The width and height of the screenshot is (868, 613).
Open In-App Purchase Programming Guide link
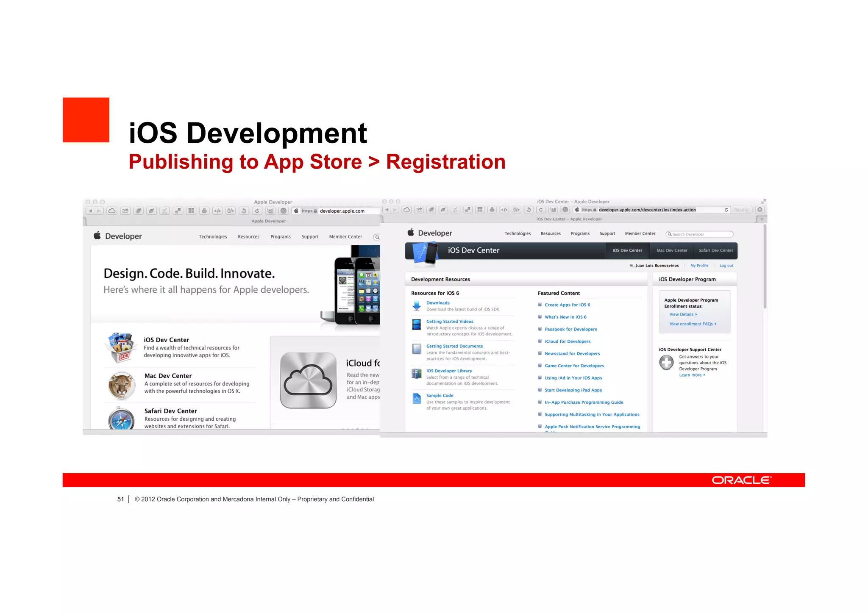[x=584, y=402]
